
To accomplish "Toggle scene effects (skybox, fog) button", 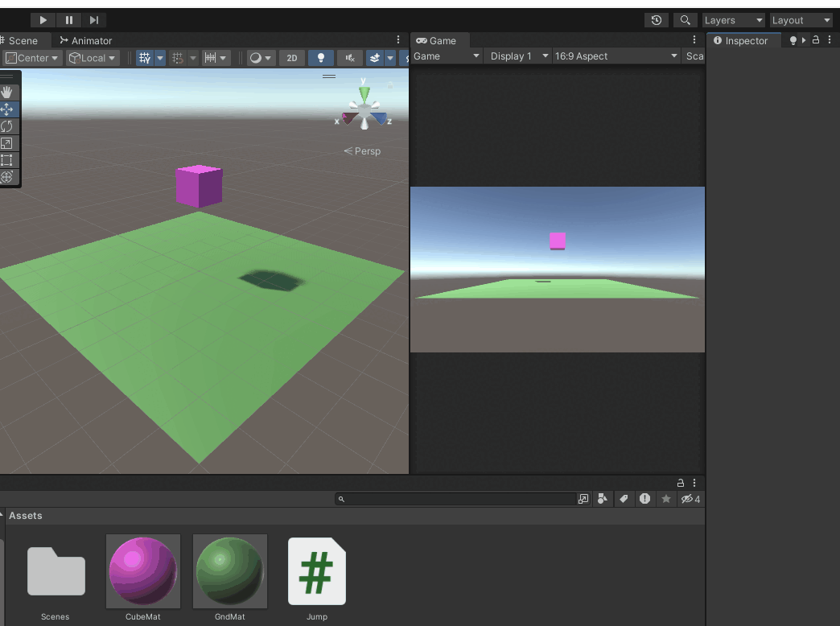I will pyautogui.click(x=375, y=58).
